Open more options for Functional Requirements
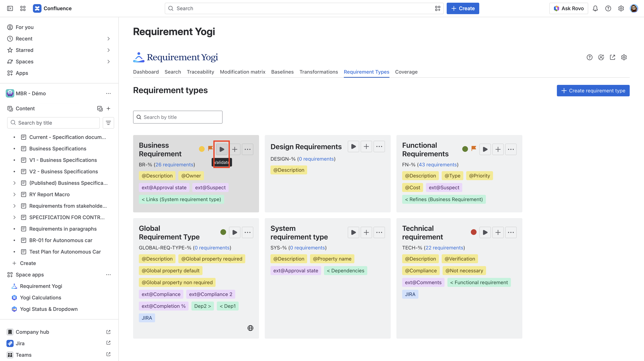644x361 pixels. pyautogui.click(x=511, y=149)
